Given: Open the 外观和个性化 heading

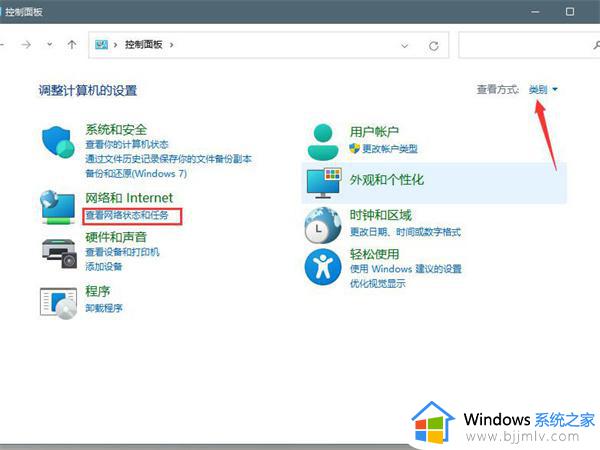Looking at the screenshot, I should 387,179.
